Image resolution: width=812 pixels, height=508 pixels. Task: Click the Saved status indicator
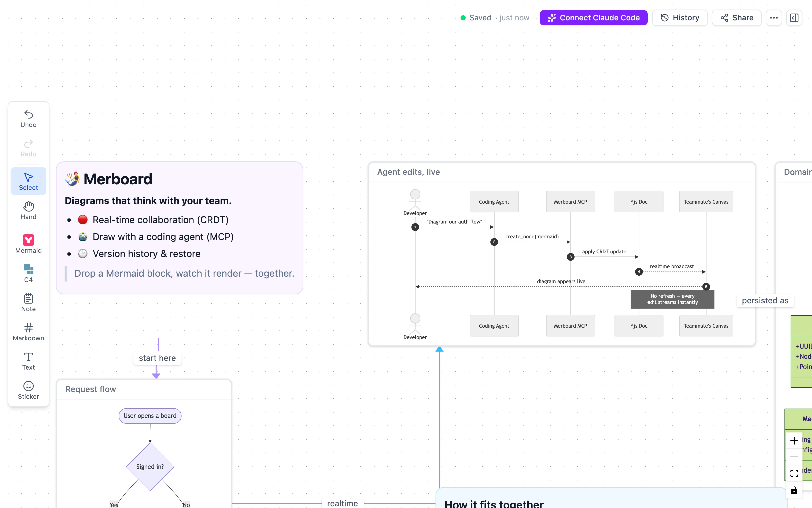coord(495,18)
